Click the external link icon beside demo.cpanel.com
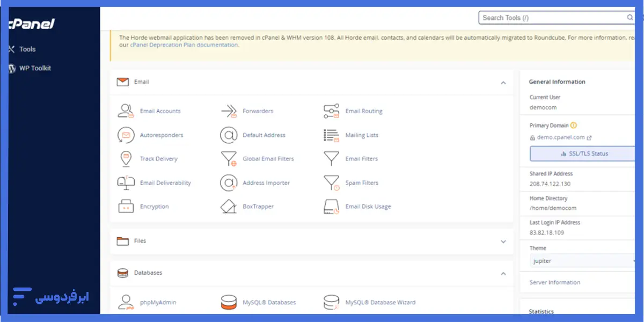This screenshot has width=644, height=322. 589,137
